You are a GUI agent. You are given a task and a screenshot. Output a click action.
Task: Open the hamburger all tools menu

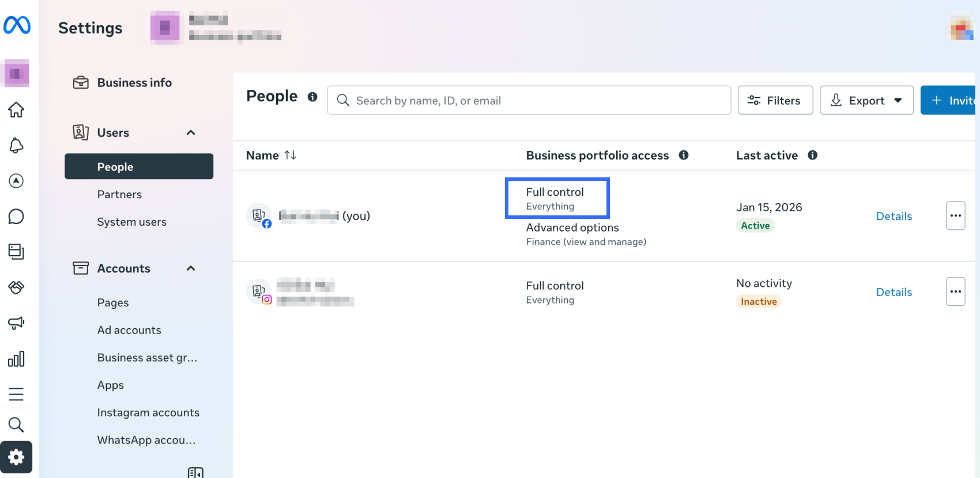[x=16, y=394]
